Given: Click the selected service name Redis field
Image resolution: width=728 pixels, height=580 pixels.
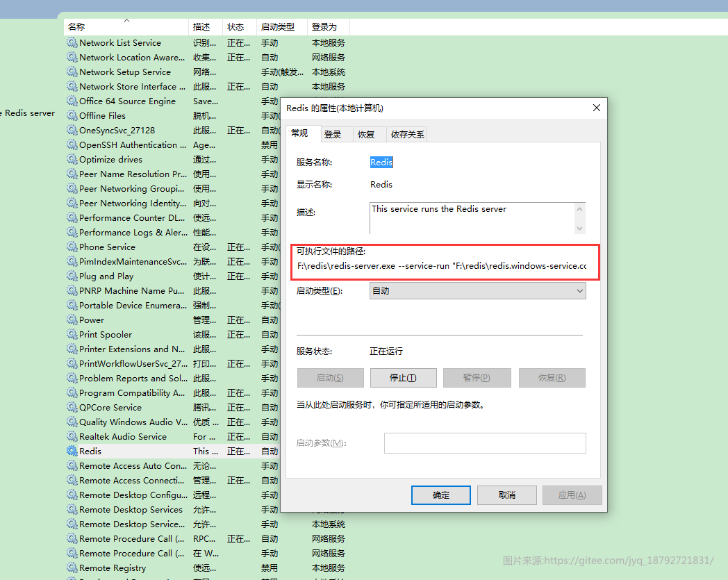Looking at the screenshot, I should (x=381, y=162).
